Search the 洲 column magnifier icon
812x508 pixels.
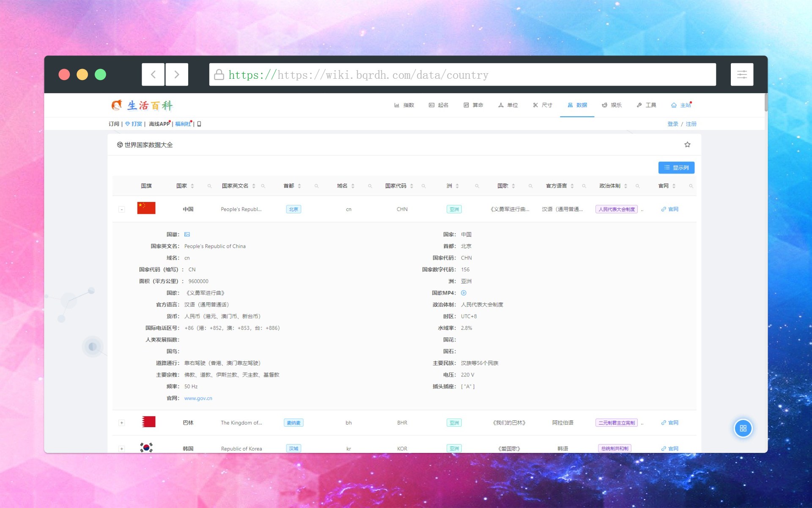click(x=477, y=186)
